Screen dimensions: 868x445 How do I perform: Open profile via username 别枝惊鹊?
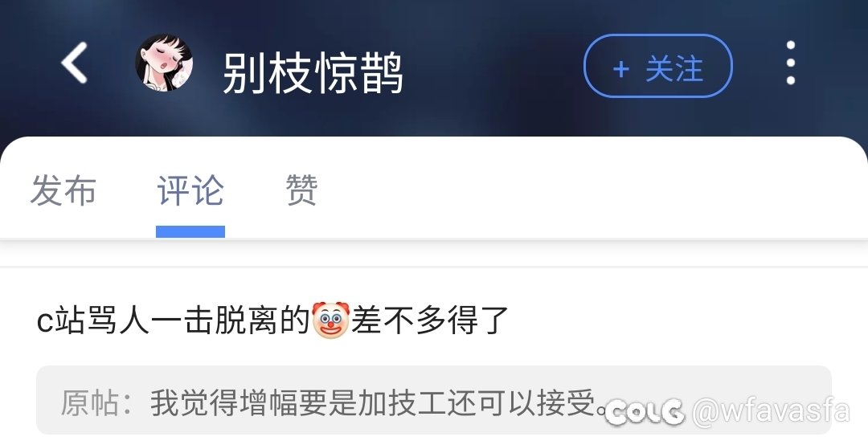point(313,74)
